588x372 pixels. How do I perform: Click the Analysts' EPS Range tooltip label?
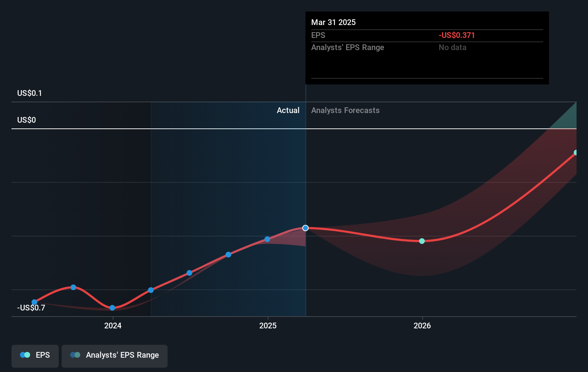click(347, 48)
